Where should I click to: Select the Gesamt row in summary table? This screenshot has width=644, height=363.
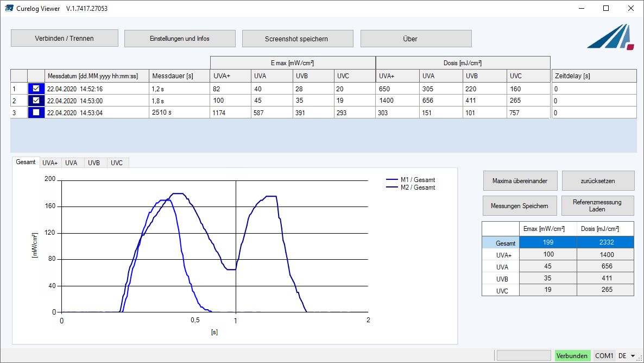click(558, 242)
